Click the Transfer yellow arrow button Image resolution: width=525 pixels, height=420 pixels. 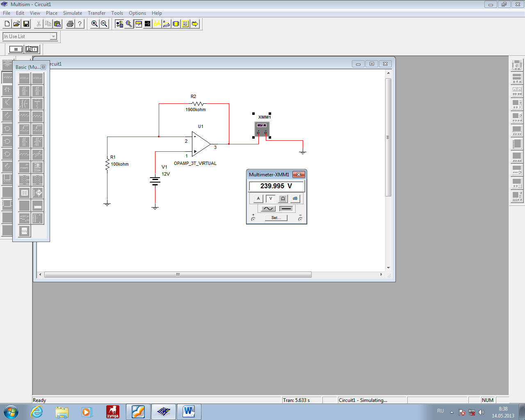[x=195, y=24]
